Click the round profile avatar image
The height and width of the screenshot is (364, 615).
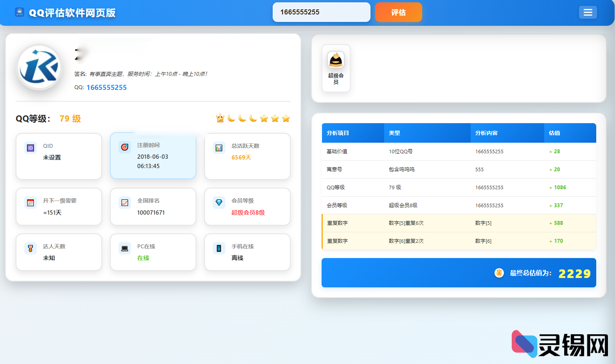coord(39,67)
